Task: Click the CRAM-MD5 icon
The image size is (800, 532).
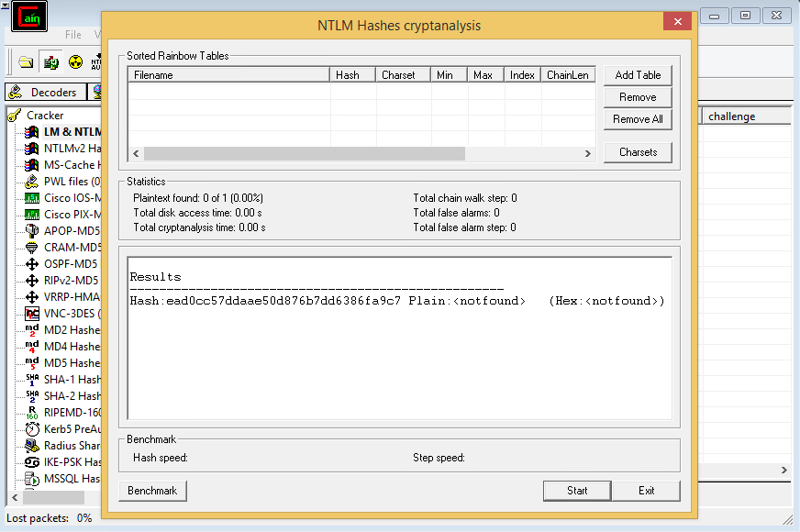Action: 31,248
